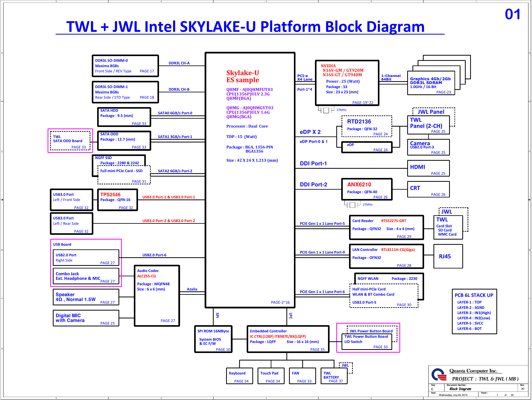The height and width of the screenshot is (400, 532).
Task: Click the 'NGFF WLAN' label
Action: click(368, 279)
